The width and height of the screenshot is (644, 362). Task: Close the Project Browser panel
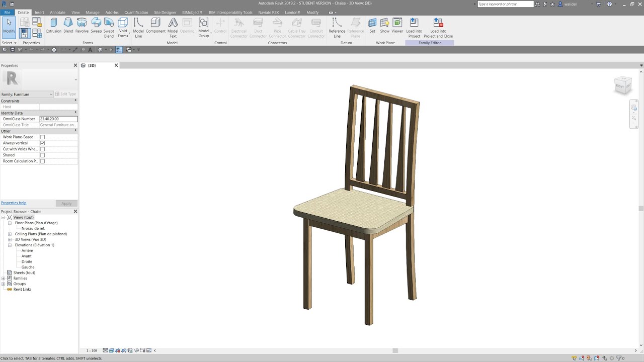tap(75, 212)
